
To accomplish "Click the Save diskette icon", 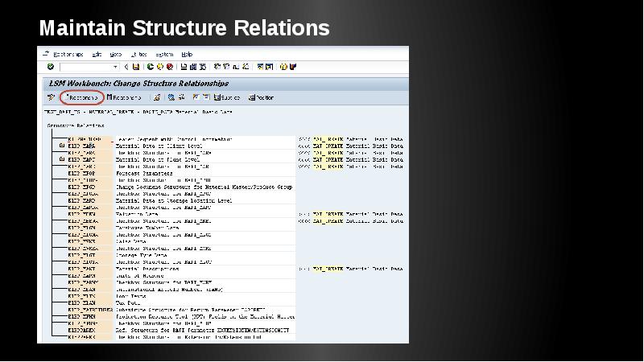I will [136, 67].
